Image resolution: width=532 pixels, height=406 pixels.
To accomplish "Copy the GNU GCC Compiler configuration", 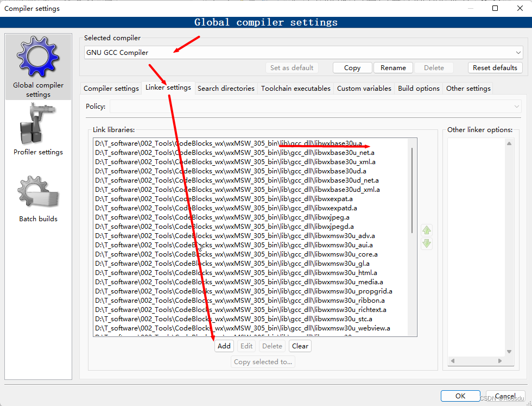I will tap(352, 67).
